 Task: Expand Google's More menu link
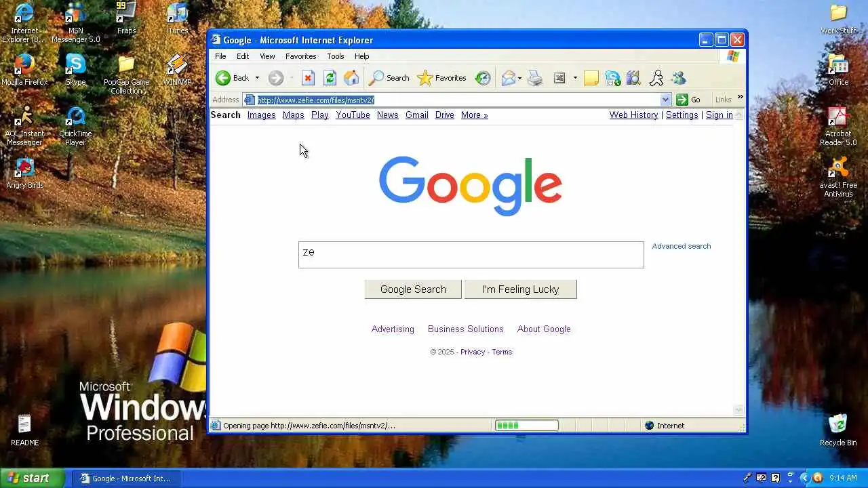(474, 115)
